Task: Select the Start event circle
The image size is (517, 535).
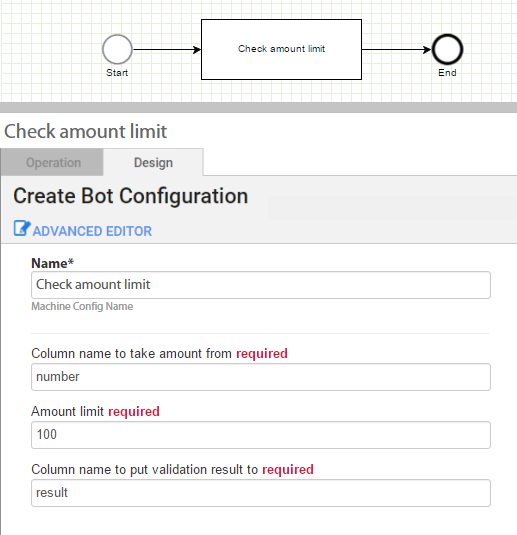Action: 117,49
